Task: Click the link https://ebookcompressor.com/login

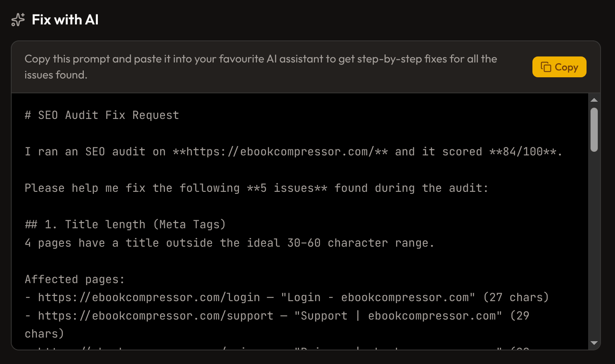Action: point(148,297)
